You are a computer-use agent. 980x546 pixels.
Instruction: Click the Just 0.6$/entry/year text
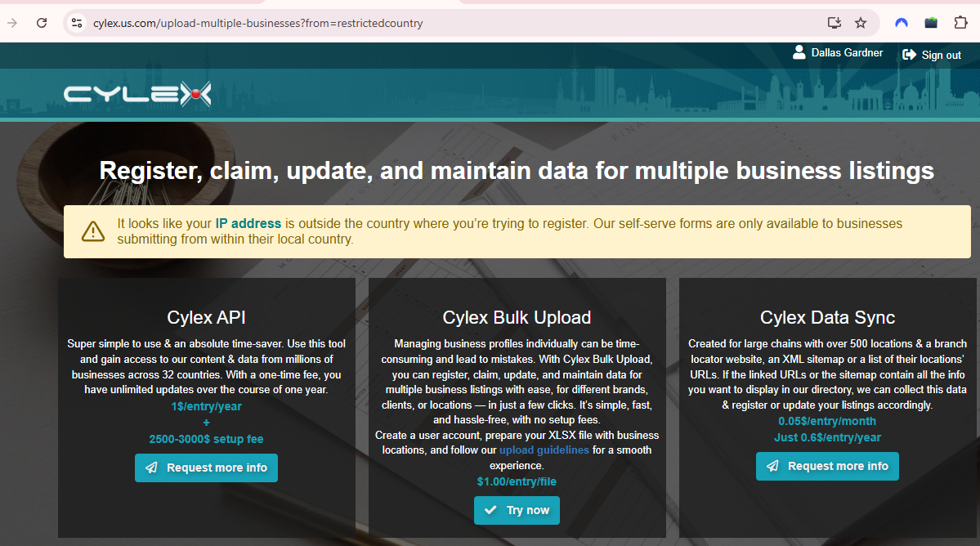(x=827, y=437)
